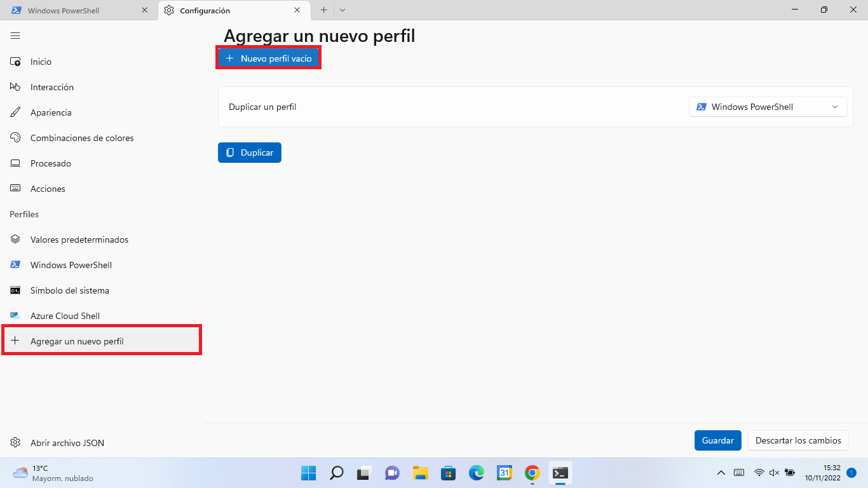
Task: Select Valores predeterminados profile entry
Action: (x=102, y=240)
